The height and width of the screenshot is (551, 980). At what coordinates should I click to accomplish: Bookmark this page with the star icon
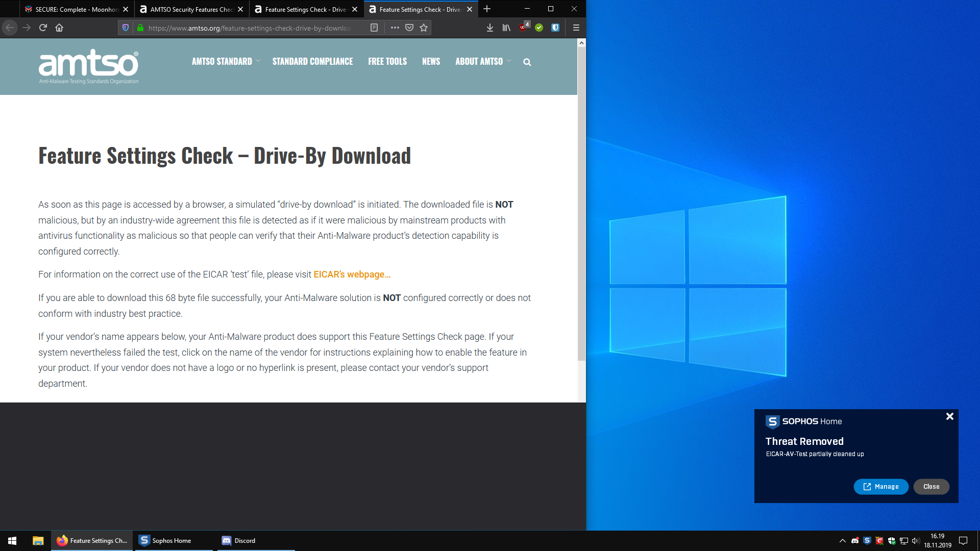tap(424, 28)
